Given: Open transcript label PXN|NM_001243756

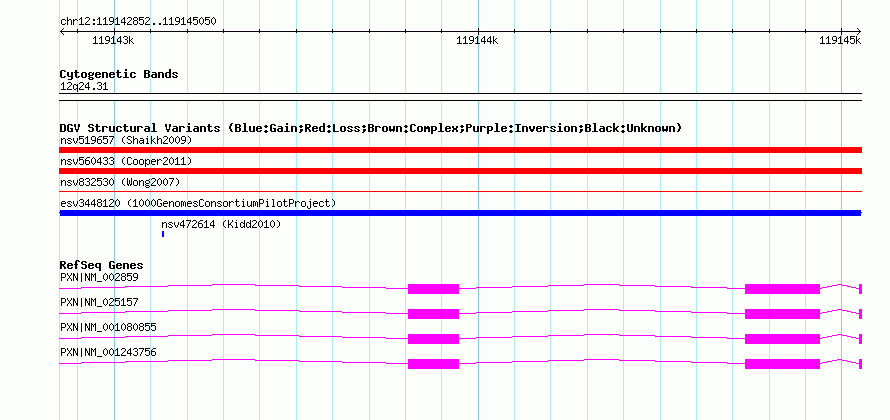Looking at the screenshot, I should click(108, 352).
